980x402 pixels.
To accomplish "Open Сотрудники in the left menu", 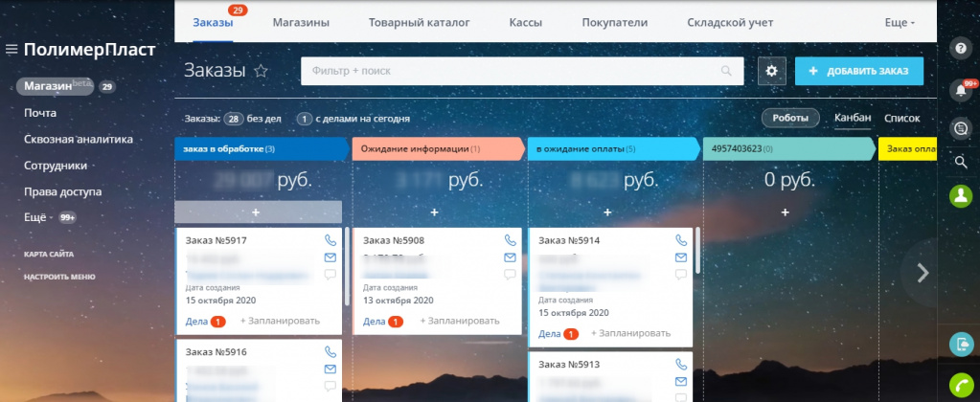I will [55, 166].
